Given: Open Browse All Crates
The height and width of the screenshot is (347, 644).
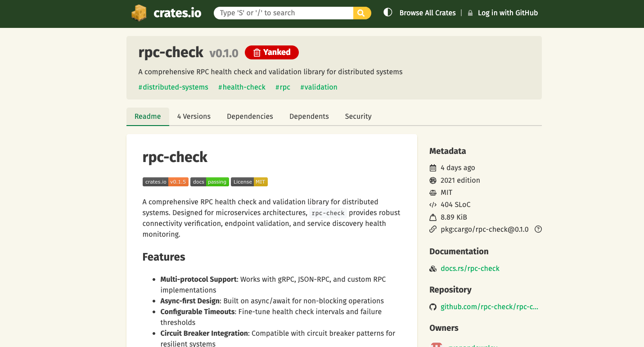Looking at the screenshot, I should click(427, 13).
